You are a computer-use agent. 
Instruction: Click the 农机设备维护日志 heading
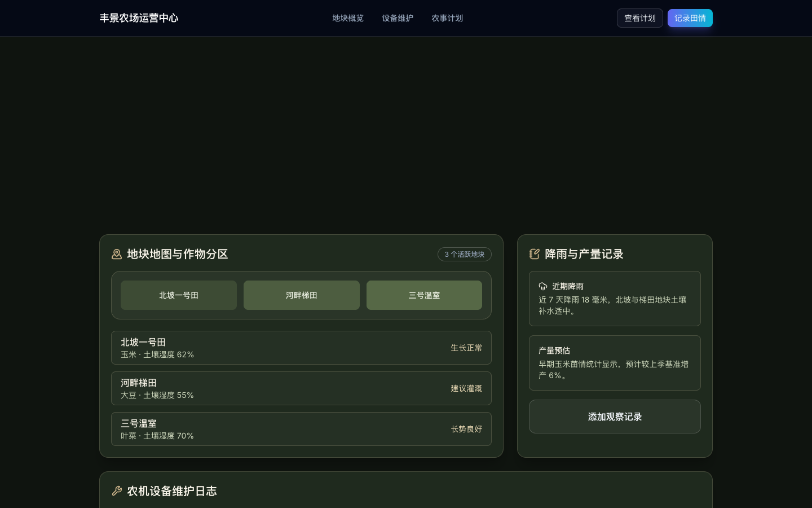[x=172, y=491]
